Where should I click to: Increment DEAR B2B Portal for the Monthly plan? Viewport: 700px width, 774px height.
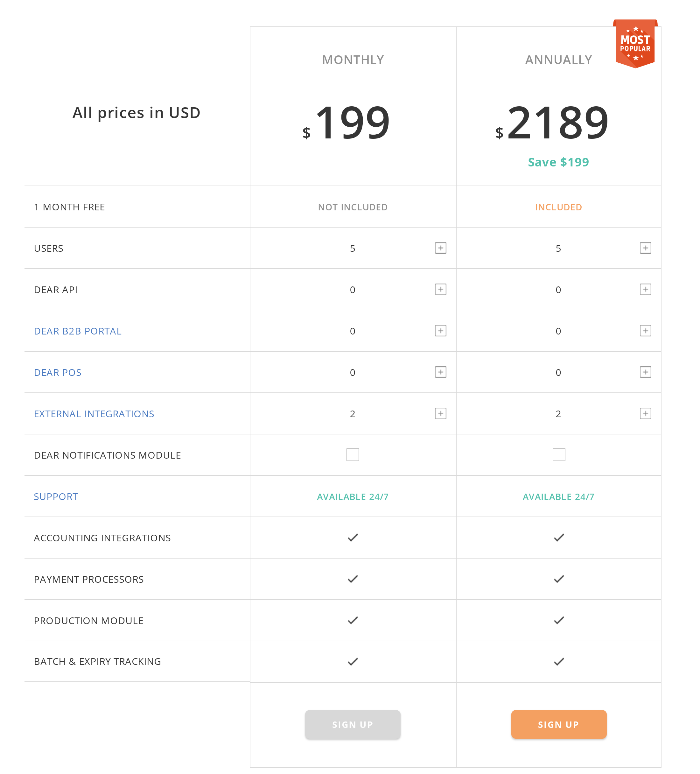pos(441,331)
